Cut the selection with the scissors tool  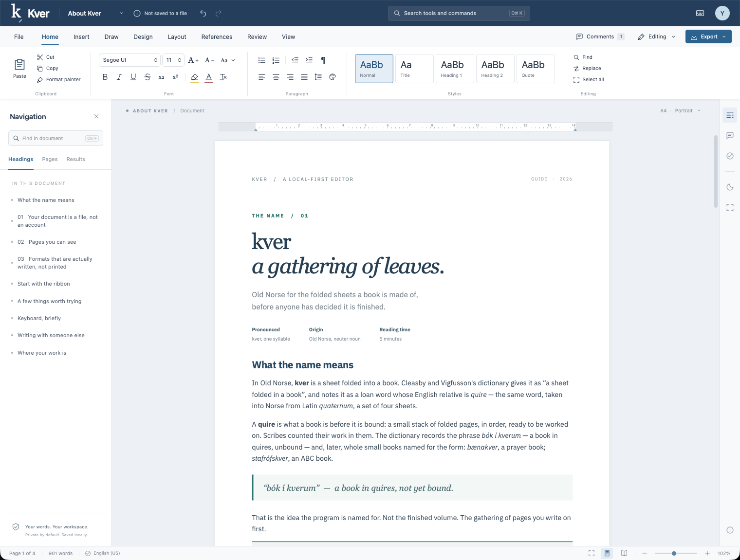(x=46, y=57)
